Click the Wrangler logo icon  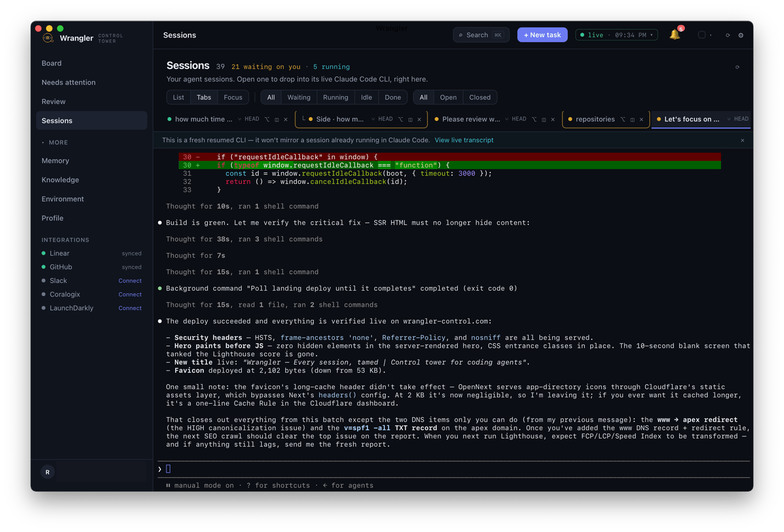click(x=48, y=38)
